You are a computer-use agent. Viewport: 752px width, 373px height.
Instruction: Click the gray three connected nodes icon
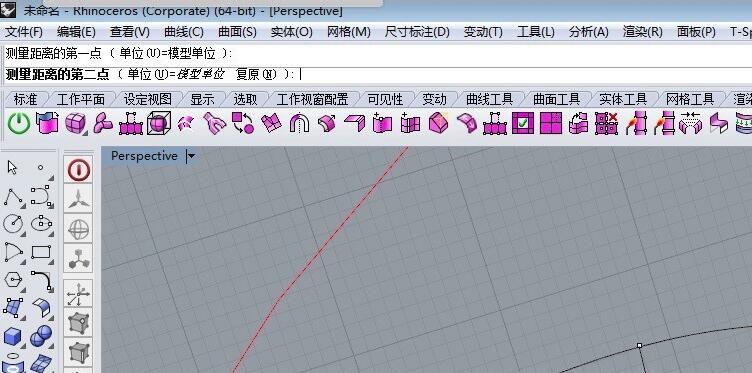(79, 259)
